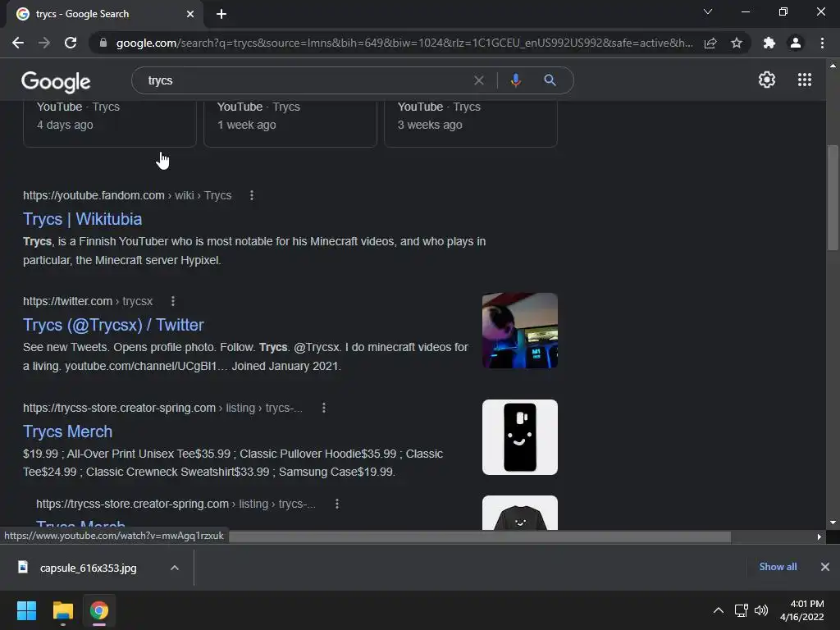The height and width of the screenshot is (630, 840).
Task: Open downloaded file capsule_616x353.jpg
Action: [89, 568]
